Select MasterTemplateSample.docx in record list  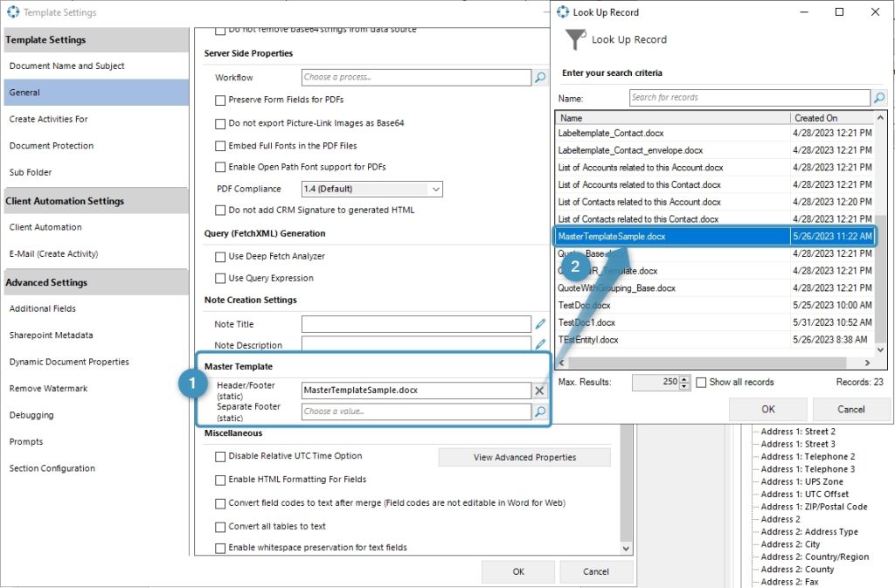click(715, 236)
